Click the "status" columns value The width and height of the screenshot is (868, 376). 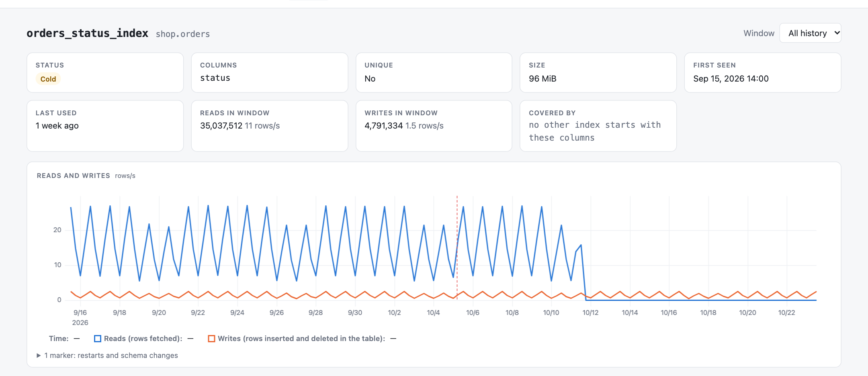(x=215, y=78)
